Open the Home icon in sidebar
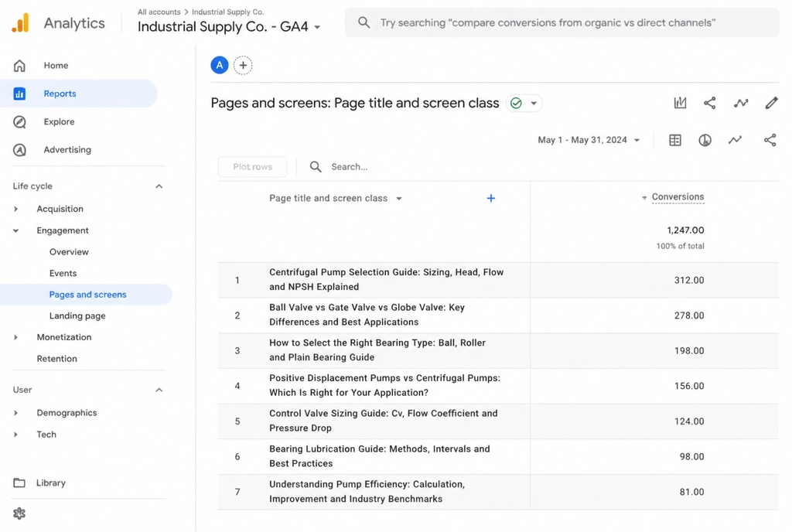Screen dimensions: 792x532 tap(19, 66)
